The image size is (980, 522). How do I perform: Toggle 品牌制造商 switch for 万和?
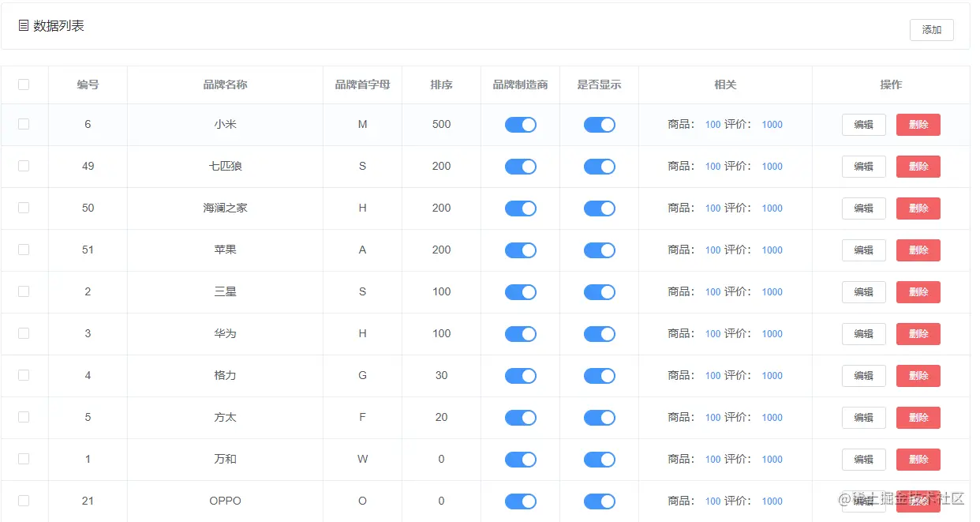[521, 460]
